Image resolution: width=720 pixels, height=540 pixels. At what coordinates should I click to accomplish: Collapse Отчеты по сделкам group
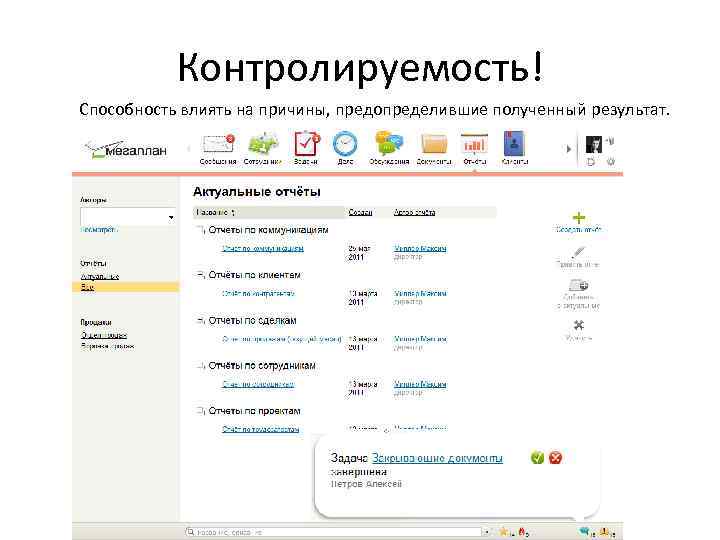[200, 321]
